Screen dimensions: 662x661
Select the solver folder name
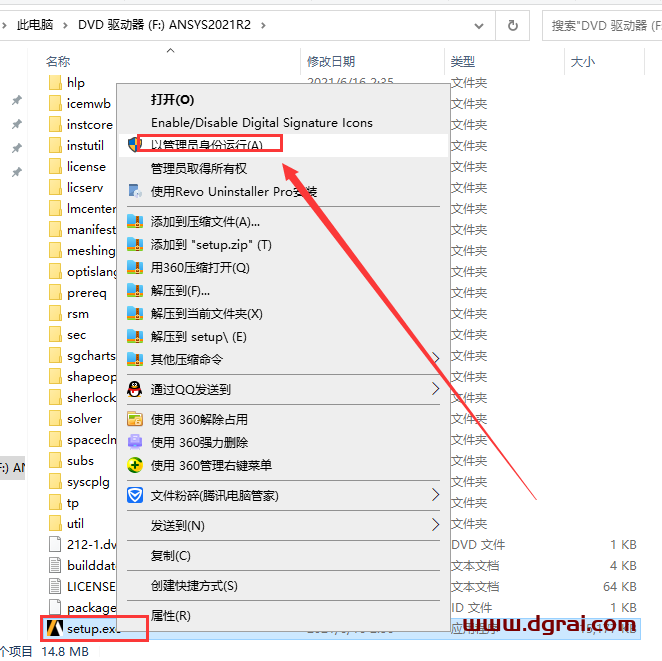[84, 419]
